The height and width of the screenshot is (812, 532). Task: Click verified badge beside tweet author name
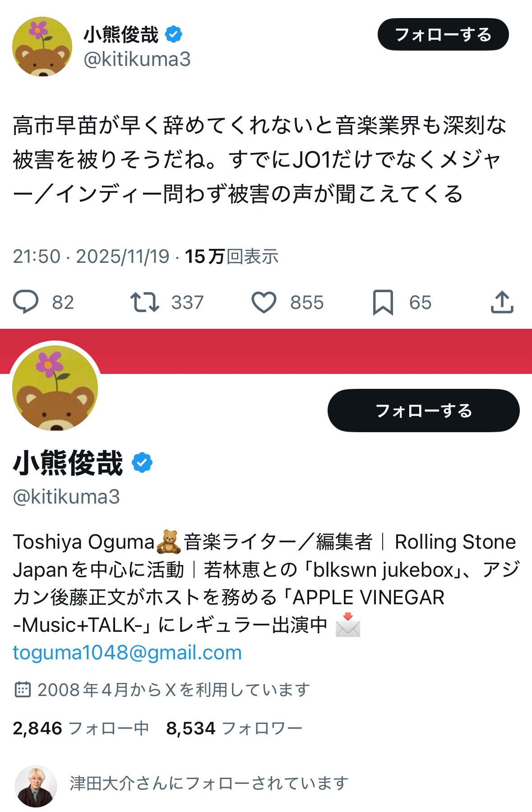tap(174, 34)
